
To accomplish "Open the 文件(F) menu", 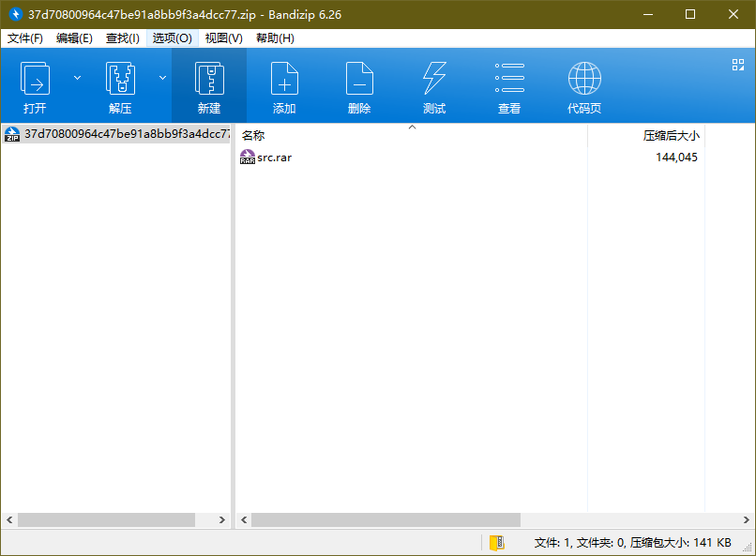I will tap(25, 38).
